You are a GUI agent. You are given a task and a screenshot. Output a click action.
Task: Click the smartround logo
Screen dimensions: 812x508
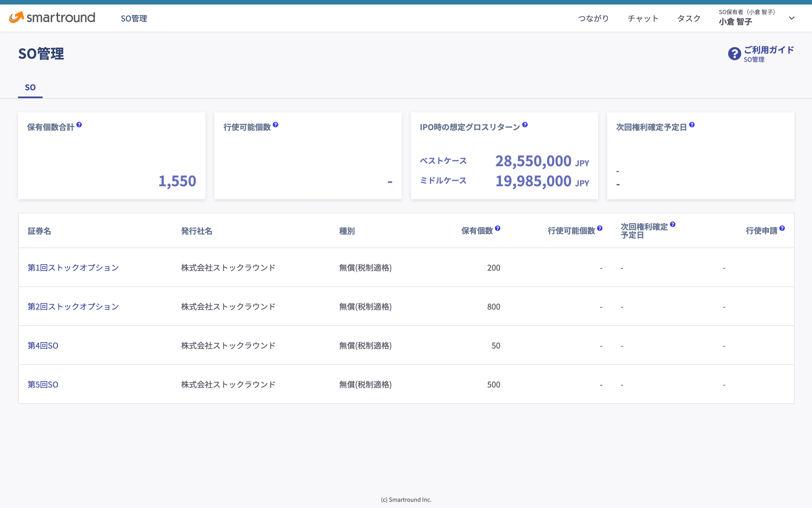(52, 17)
